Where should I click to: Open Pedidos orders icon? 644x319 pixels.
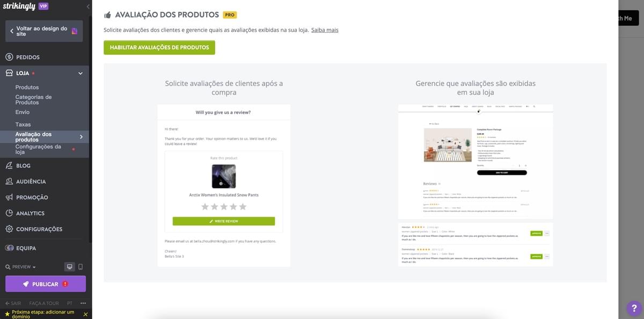9,57
